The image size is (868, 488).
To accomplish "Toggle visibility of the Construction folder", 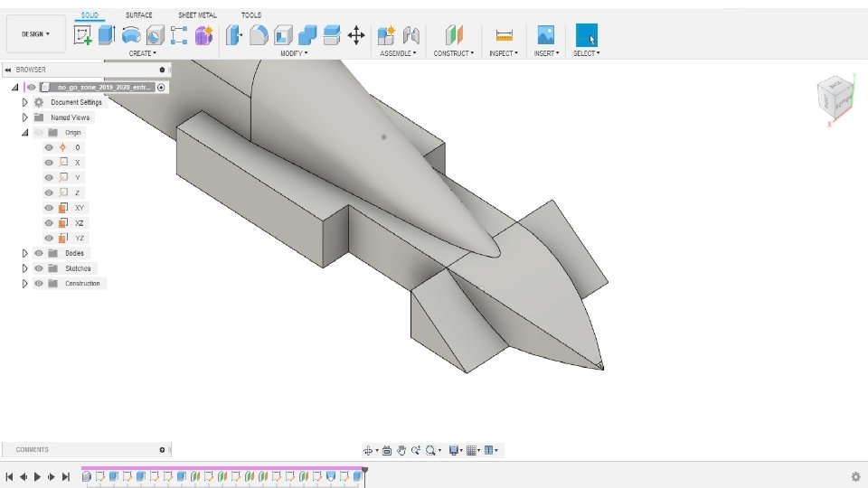I will [x=39, y=283].
